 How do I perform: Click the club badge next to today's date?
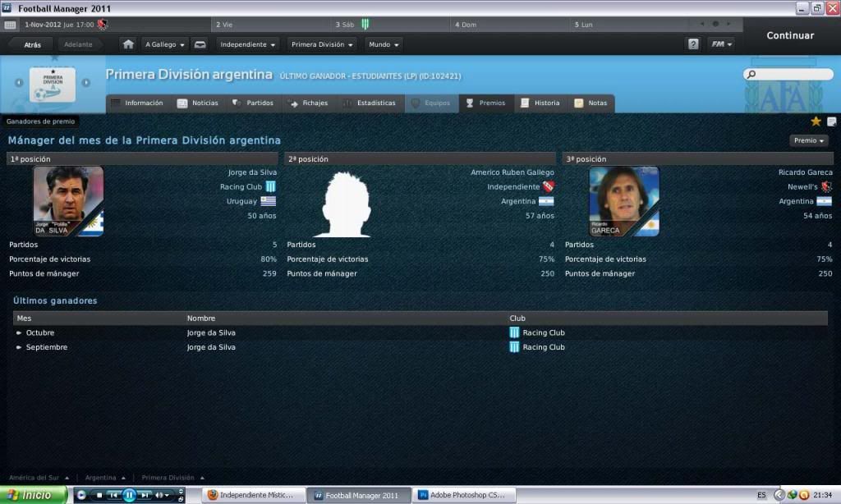click(103, 24)
